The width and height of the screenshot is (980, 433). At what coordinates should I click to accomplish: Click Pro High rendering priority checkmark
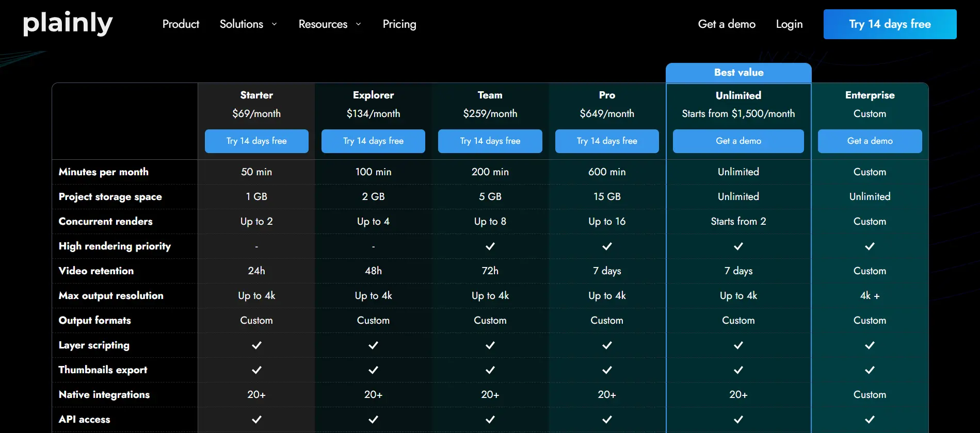point(607,246)
